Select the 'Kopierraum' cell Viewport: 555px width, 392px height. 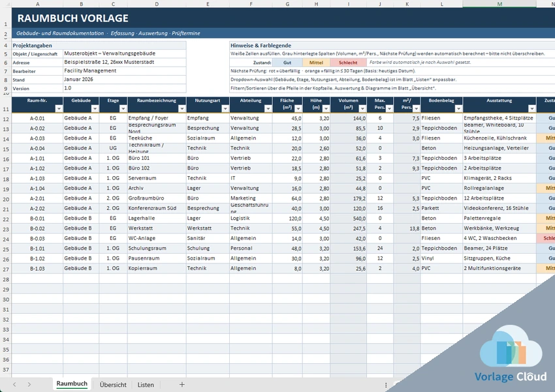157,268
